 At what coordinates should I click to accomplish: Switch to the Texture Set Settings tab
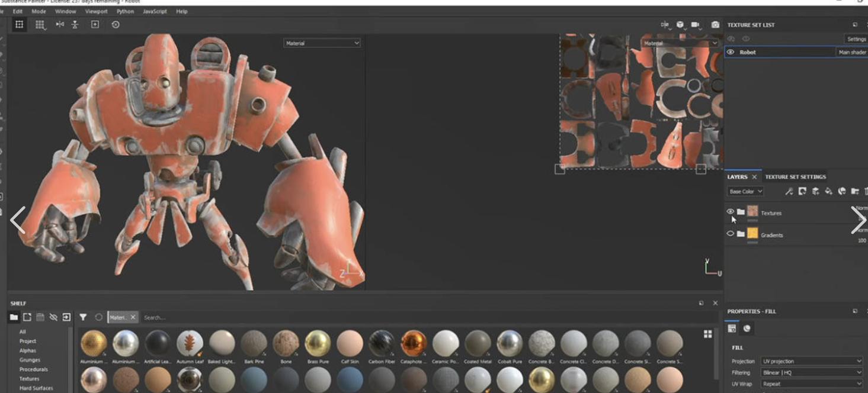tap(795, 177)
